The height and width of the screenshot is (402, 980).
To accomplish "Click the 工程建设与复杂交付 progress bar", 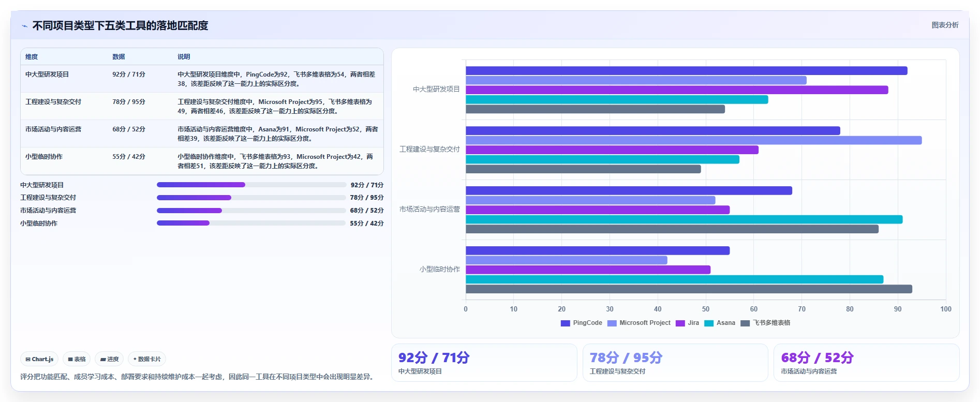I will pyautogui.click(x=251, y=198).
